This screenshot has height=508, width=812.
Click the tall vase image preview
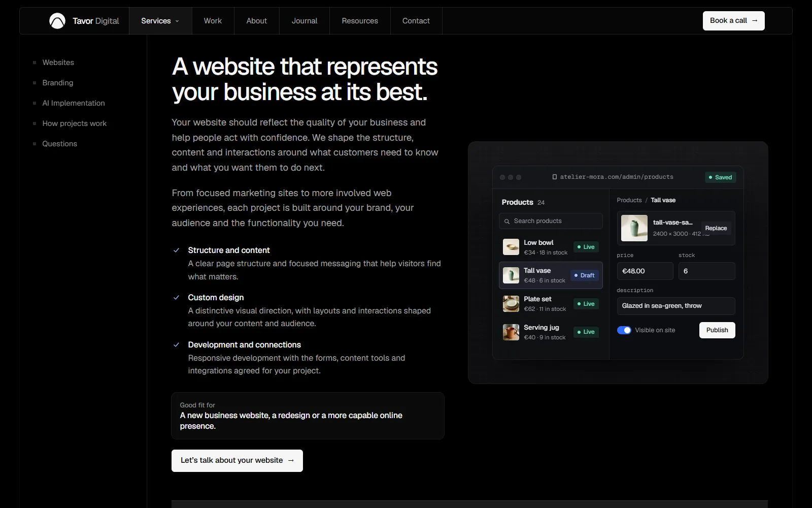(x=634, y=228)
